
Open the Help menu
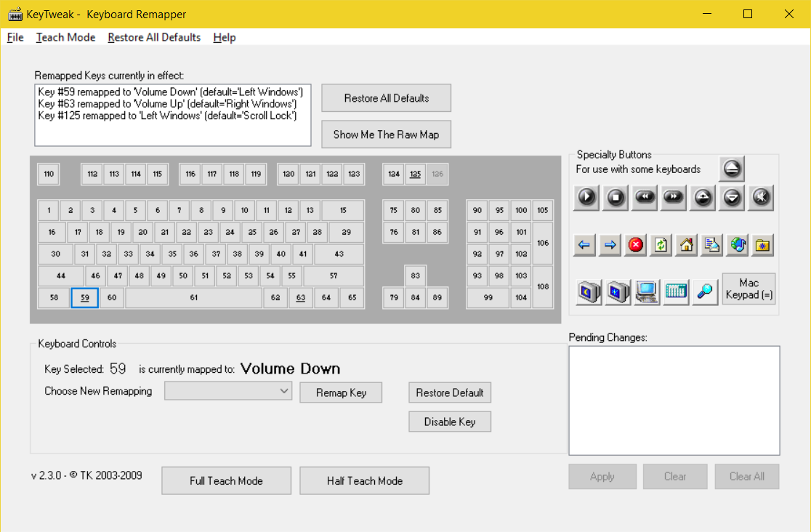(x=225, y=37)
